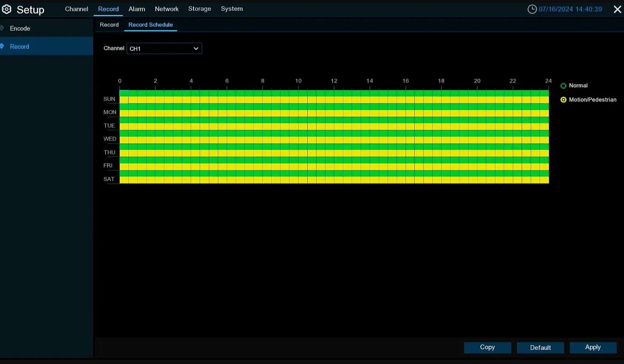The height and width of the screenshot is (364, 624).
Task: Click the diamond icon next to Encode
Action: pos(3,28)
